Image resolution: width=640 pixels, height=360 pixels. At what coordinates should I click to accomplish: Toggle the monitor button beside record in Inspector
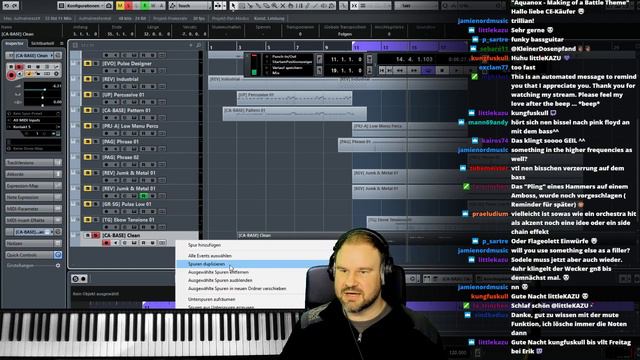[x=20, y=74]
